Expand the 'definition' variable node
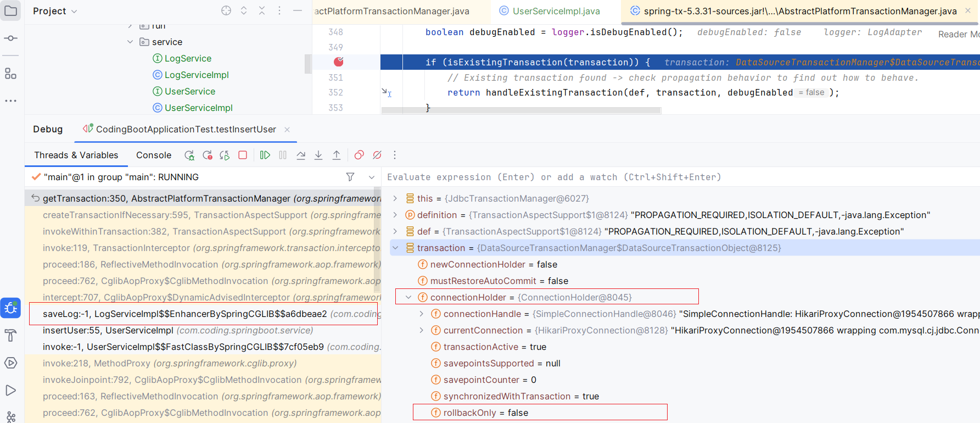 pos(395,215)
